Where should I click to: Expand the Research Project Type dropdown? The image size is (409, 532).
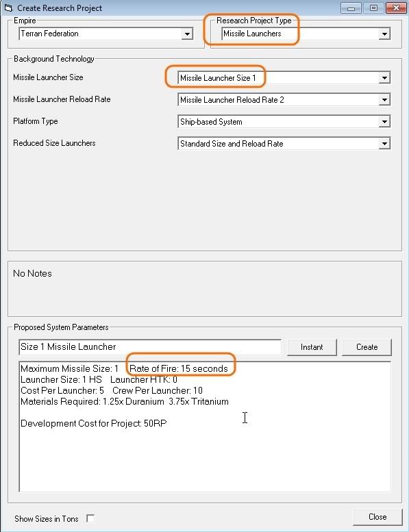(384, 34)
